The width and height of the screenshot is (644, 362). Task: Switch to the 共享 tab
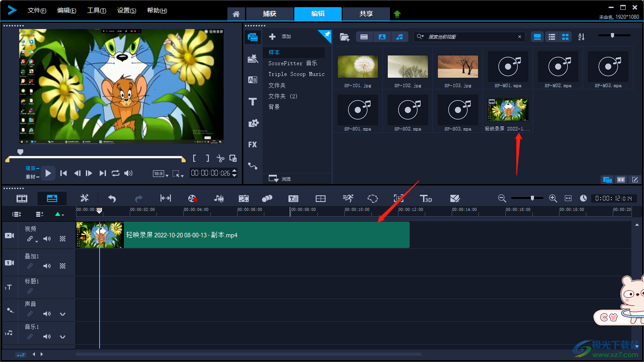[x=366, y=14]
